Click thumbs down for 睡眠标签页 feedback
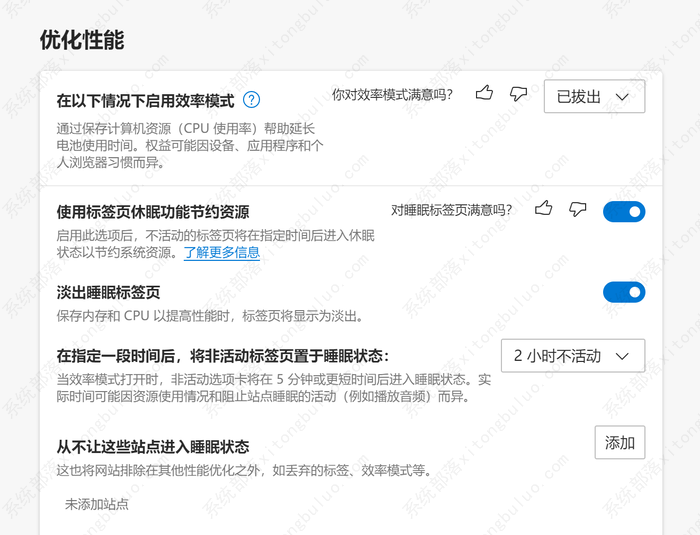The image size is (700, 535). pyautogui.click(x=577, y=209)
